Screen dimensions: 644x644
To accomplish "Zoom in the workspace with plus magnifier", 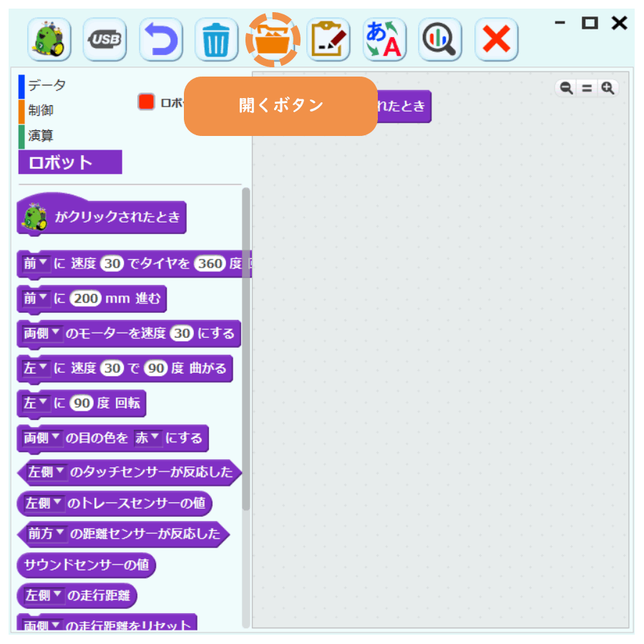I will click(x=608, y=88).
